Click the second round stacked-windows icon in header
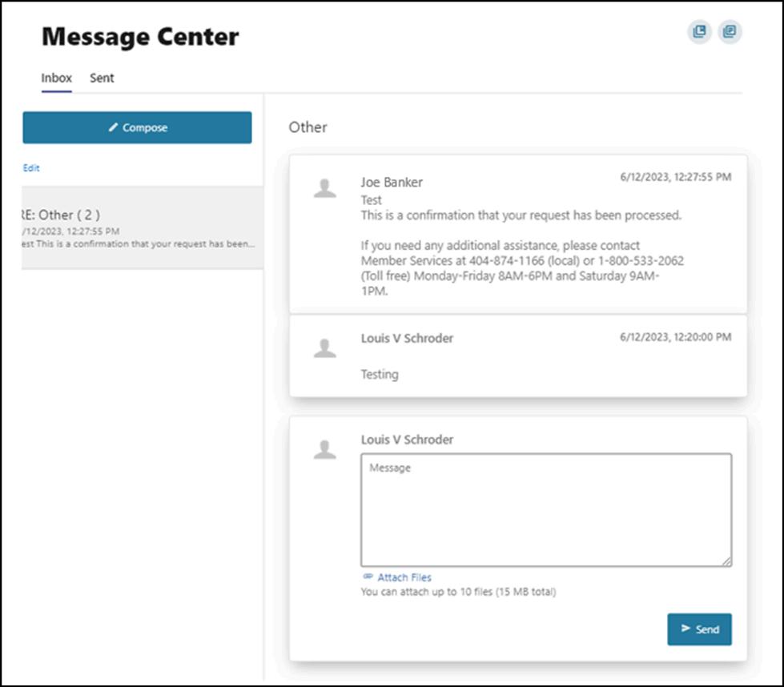 click(730, 32)
